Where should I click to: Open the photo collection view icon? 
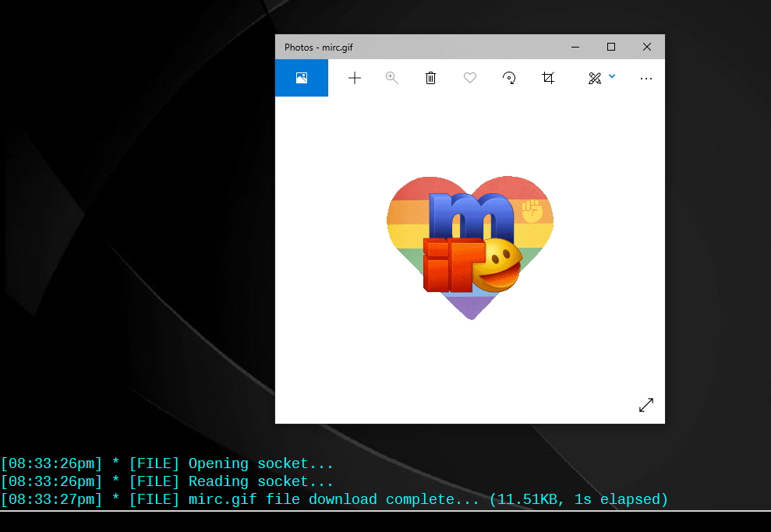(302, 78)
